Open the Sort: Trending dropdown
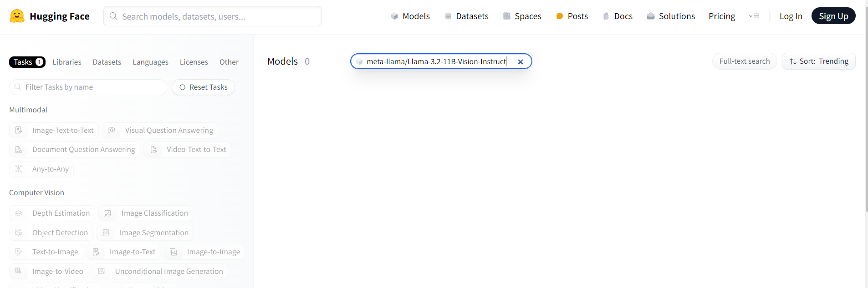 point(819,61)
